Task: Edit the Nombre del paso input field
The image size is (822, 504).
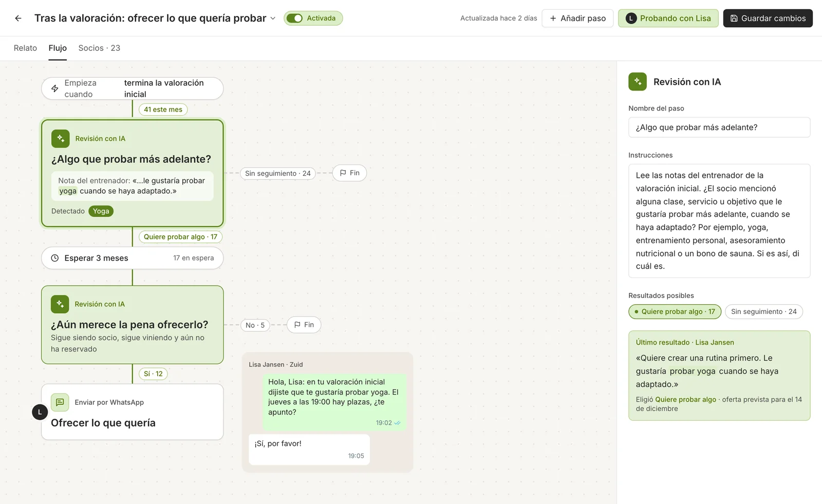Action: tap(719, 127)
